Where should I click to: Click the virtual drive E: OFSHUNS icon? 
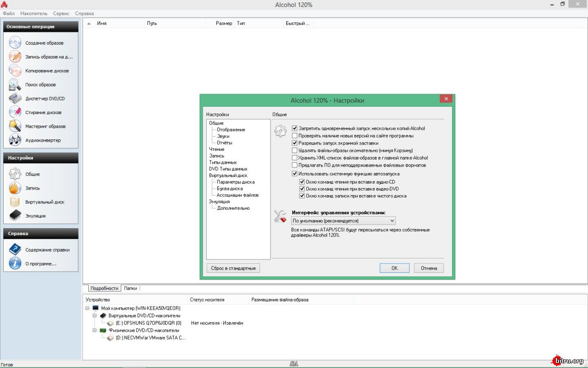(x=110, y=323)
